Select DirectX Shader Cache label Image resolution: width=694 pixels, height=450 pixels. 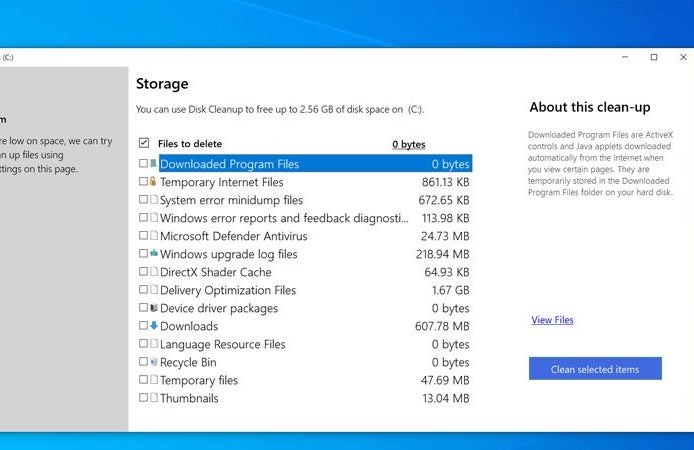tap(216, 272)
